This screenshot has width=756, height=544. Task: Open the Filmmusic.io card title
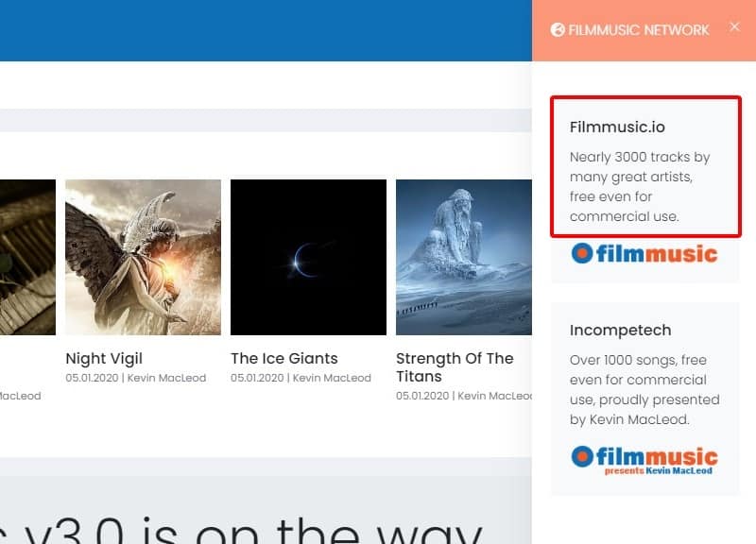(x=611, y=127)
